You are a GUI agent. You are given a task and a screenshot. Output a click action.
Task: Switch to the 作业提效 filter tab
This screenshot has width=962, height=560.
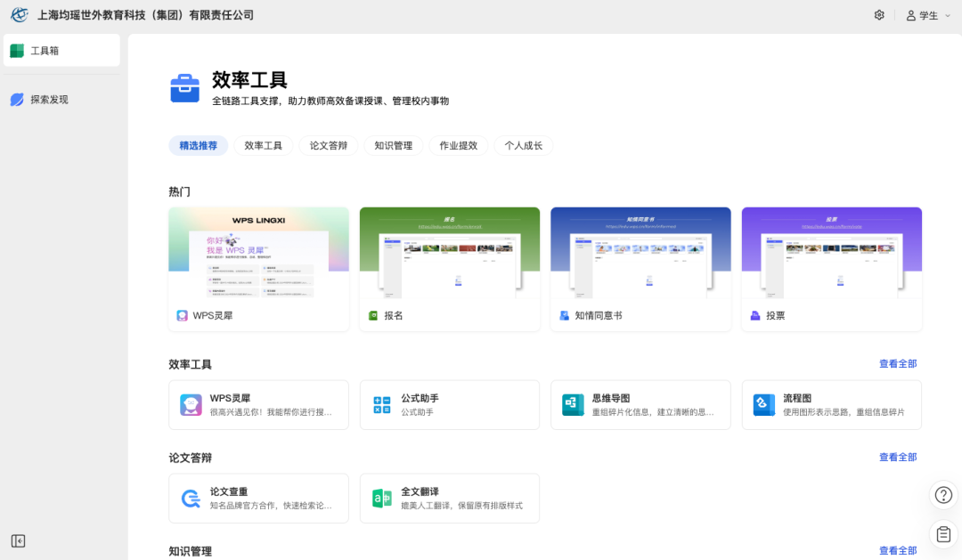(458, 145)
